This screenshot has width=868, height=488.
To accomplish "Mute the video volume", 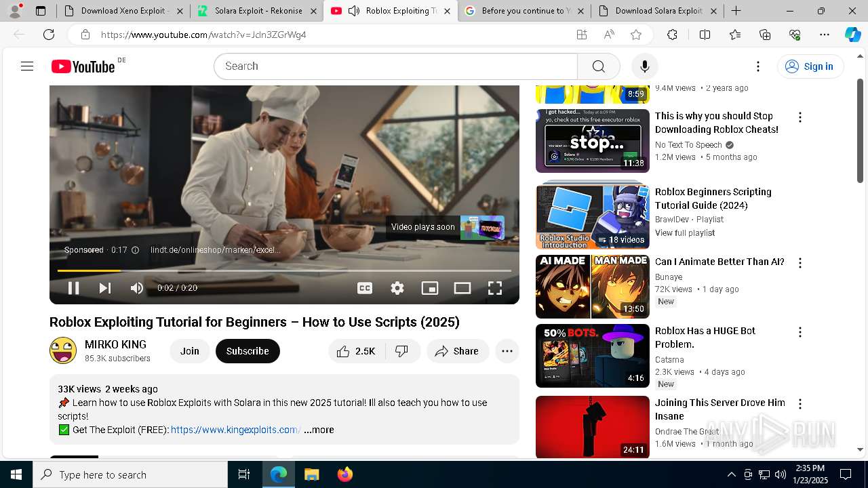I will point(137,288).
